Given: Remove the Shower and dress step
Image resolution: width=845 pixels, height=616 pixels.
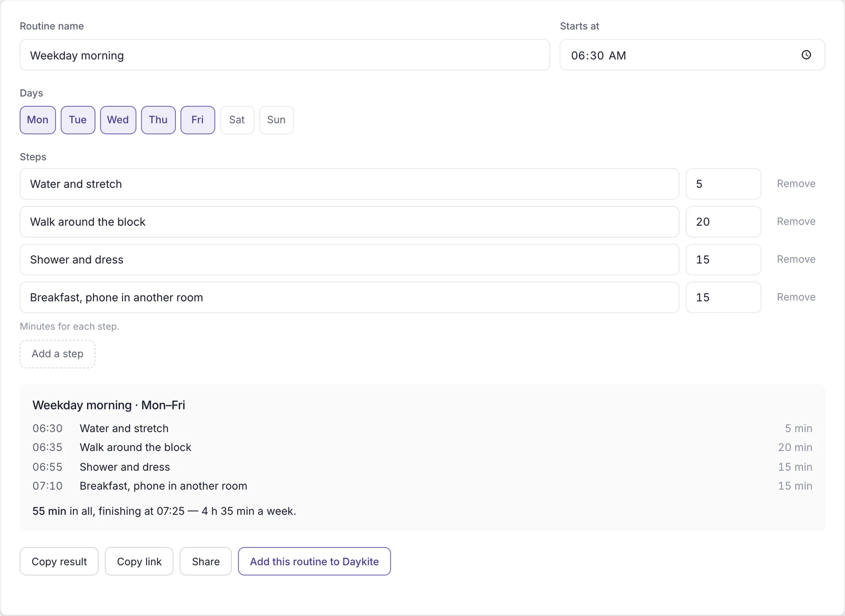Looking at the screenshot, I should 796,260.
